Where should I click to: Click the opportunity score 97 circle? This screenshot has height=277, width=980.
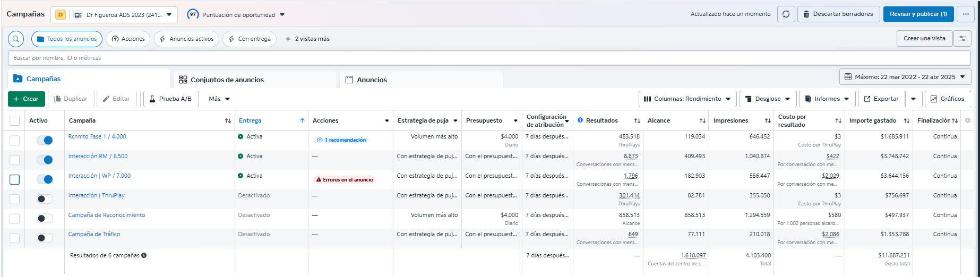pos(193,14)
